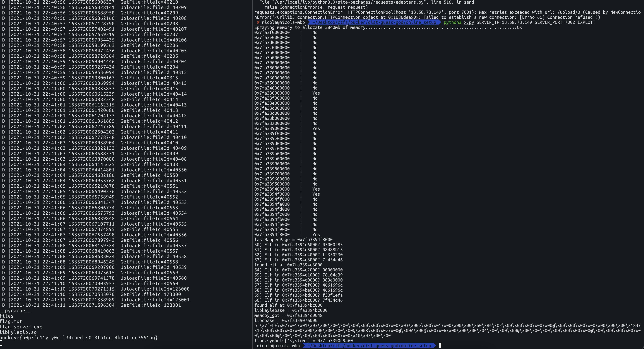
Task: Click the blue path segment on the bottom prompt
Action: pyautogui.click(x=369, y=346)
